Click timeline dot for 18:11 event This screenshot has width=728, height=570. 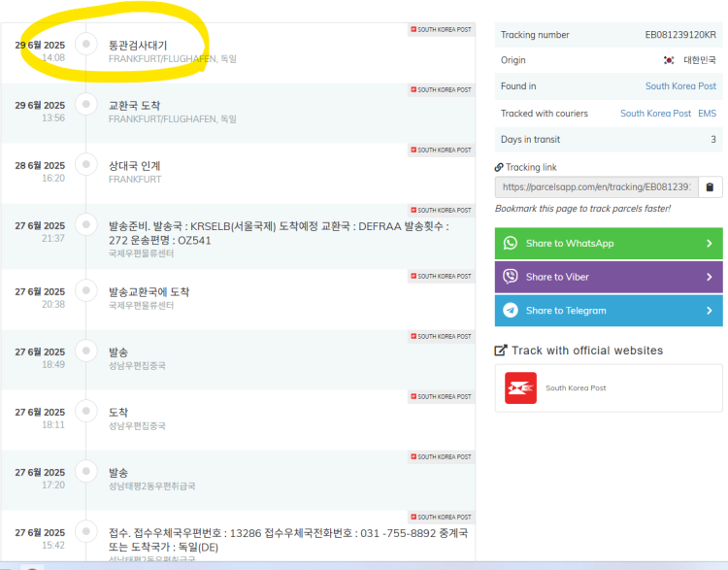point(85,411)
